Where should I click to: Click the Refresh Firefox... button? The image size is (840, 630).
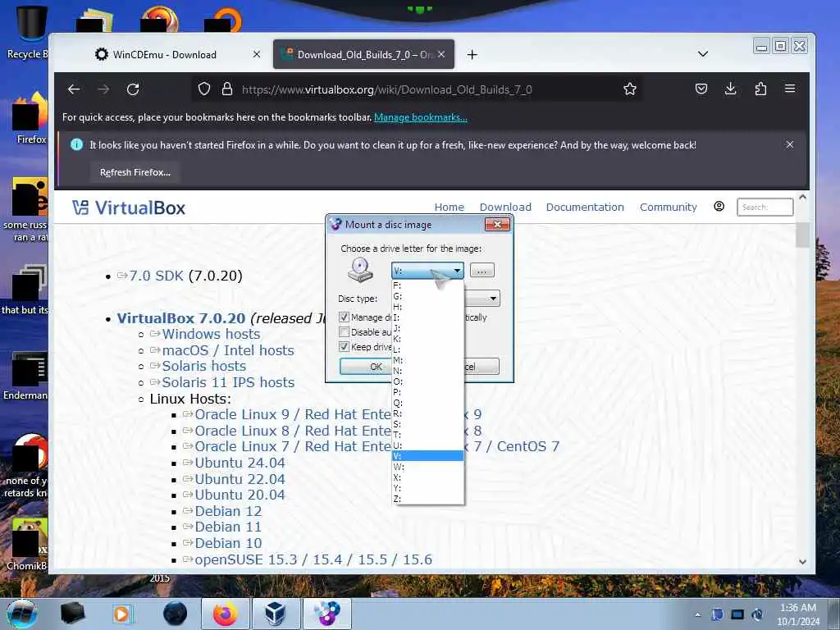135,172
